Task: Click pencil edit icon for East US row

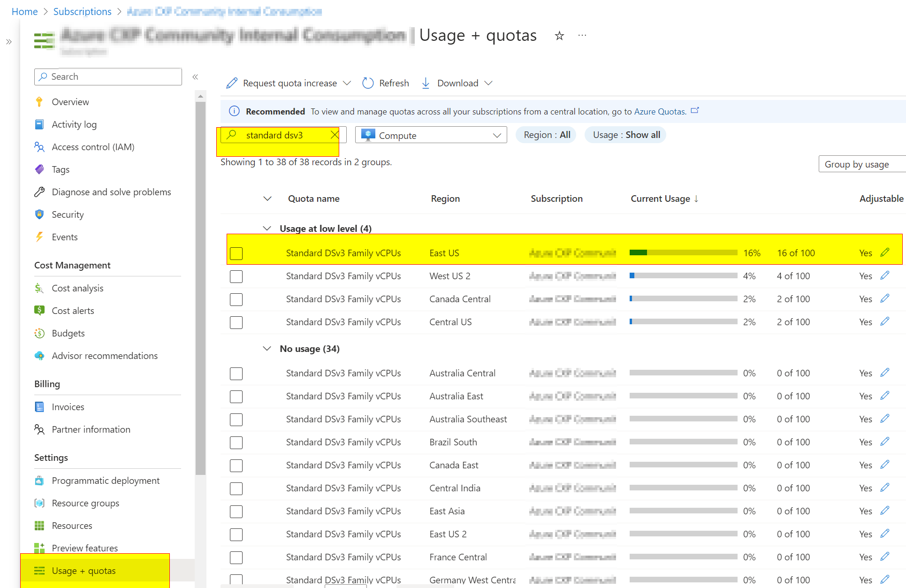Action: (884, 252)
